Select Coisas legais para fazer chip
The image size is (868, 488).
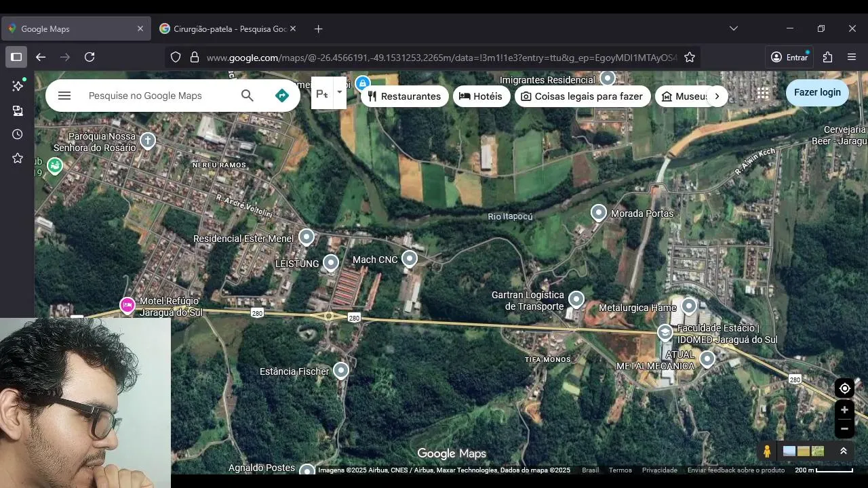click(583, 96)
